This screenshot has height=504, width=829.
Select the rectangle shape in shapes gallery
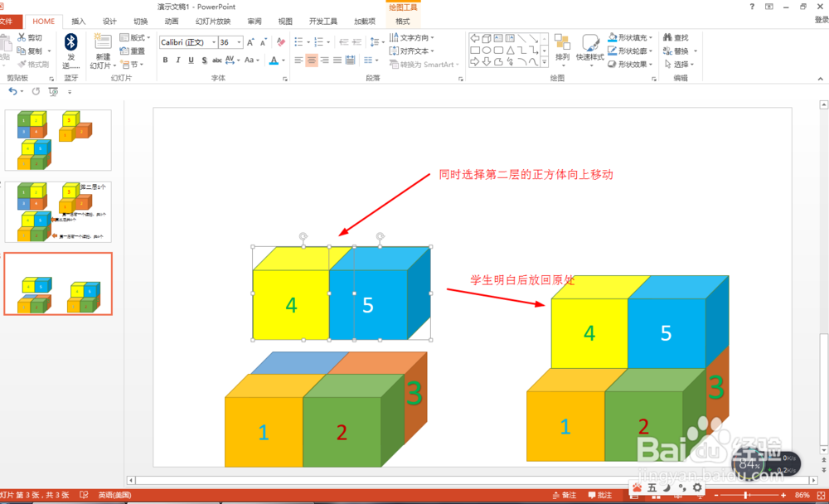(x=475, y=51)
